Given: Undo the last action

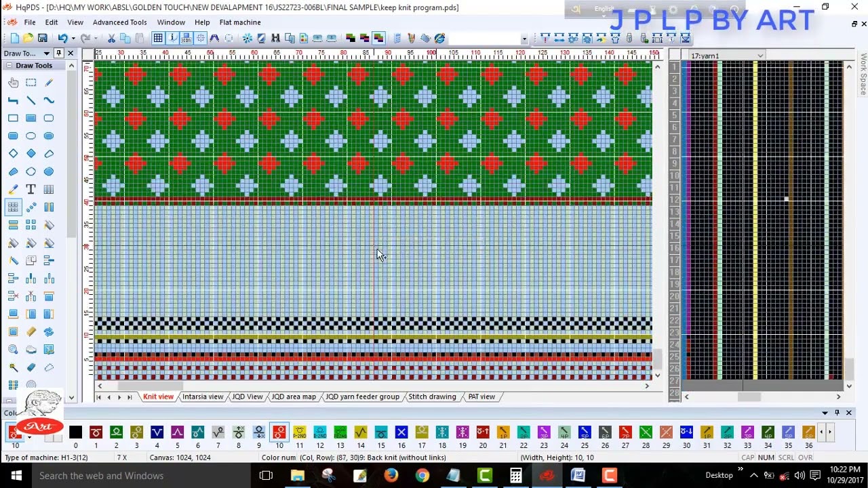Looking at the screenshot, I should click(62, 39).
